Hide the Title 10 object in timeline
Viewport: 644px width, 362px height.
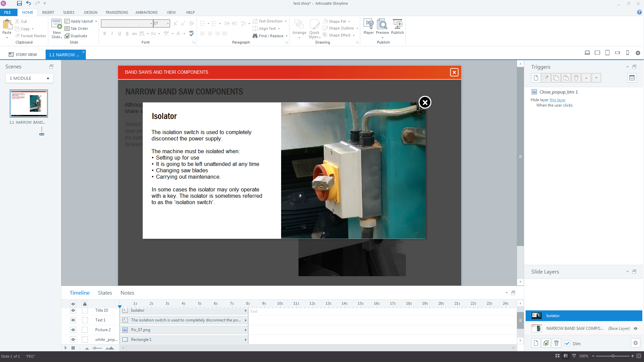(73, 310)
